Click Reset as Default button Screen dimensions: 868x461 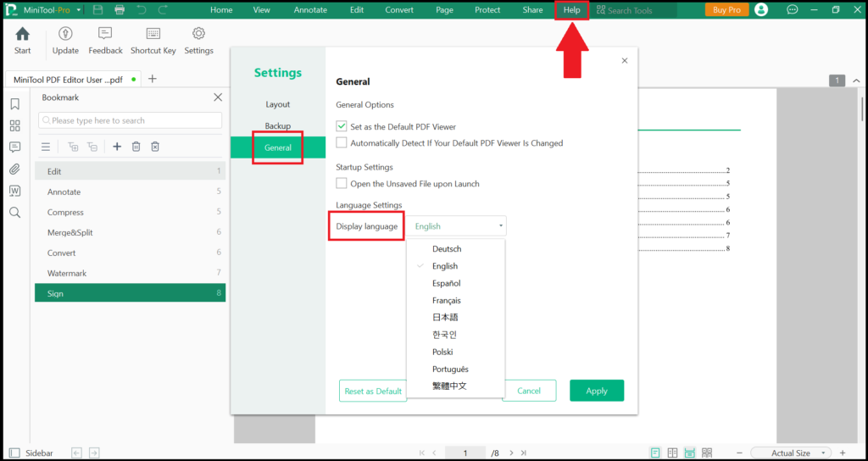coord(373,391)
